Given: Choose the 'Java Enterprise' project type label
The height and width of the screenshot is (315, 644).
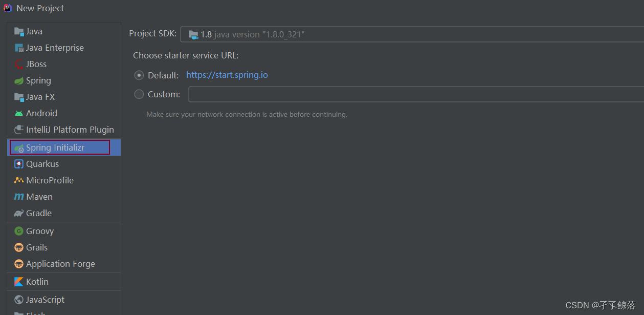Looking at the screenshot, I should pos(55,48).
